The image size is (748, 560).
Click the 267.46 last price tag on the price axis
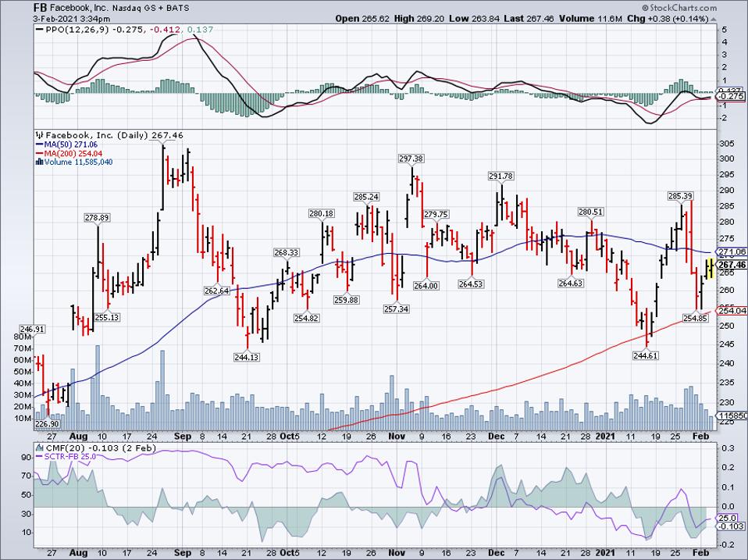tap(731, 265)
